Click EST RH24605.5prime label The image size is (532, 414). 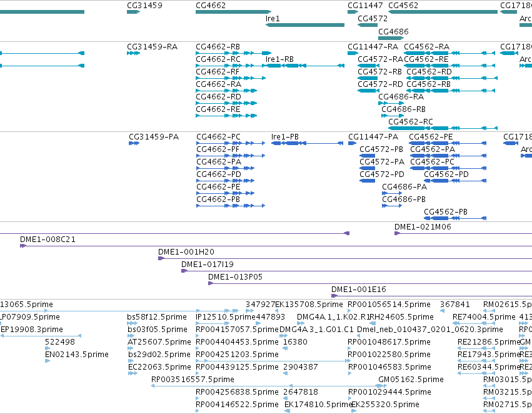402,317
